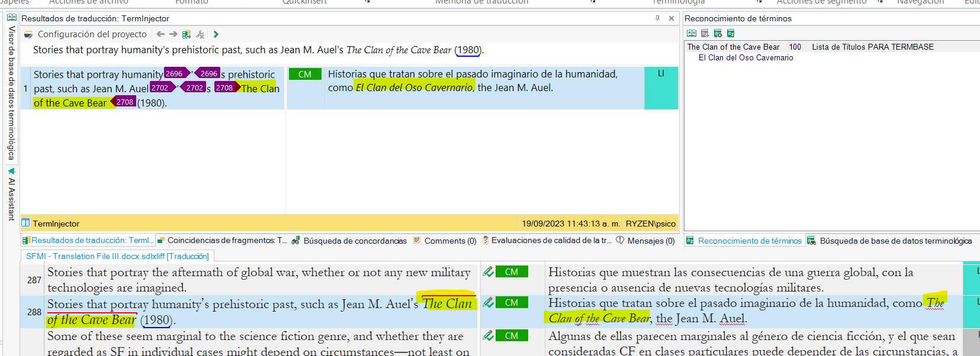Open Evaluaciones de calidad de la tr... tab
Viewport: 980px width, 356px height.
click(547, 240)
